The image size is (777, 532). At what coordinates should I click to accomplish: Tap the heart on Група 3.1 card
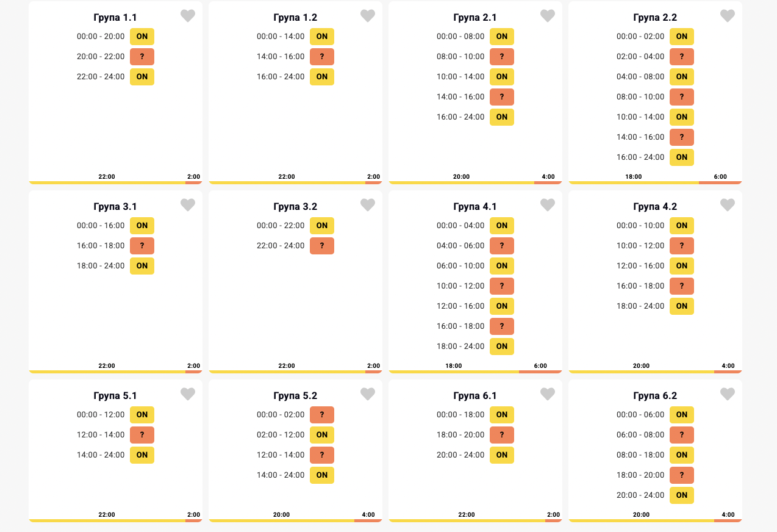click(188, 206)
